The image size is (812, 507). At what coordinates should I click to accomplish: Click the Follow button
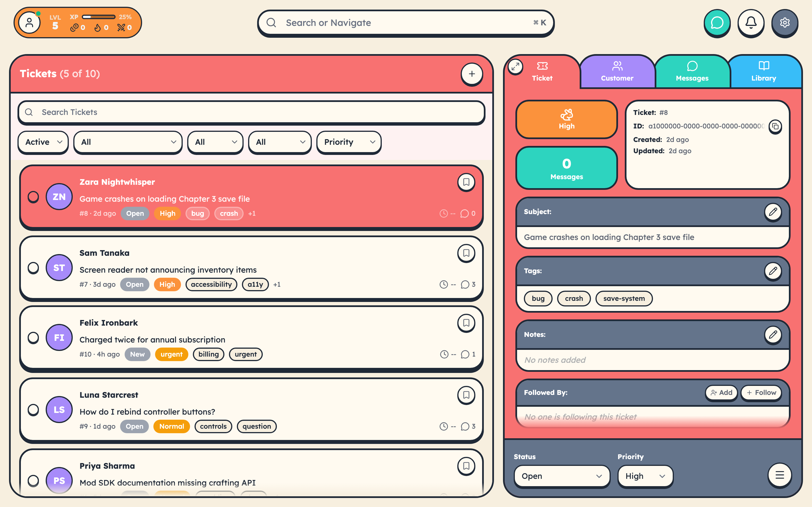pos(761,393)
